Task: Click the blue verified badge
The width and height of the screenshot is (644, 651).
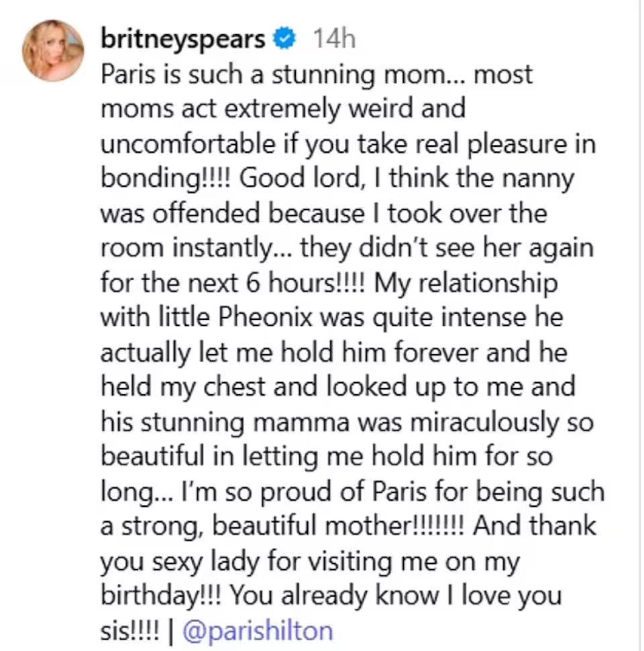Action: pos(286,40)
